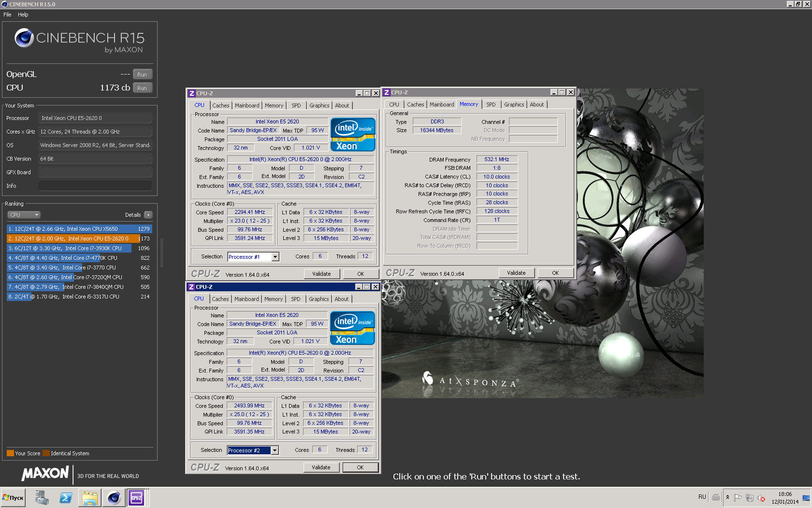Open the File menu in Cinebench
The image size is (812, 508).
[x=7, y=15]
